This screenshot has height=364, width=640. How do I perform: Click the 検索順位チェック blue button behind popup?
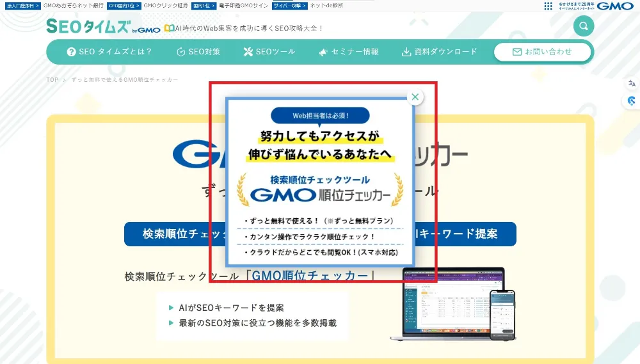click(x=175, y=234)
